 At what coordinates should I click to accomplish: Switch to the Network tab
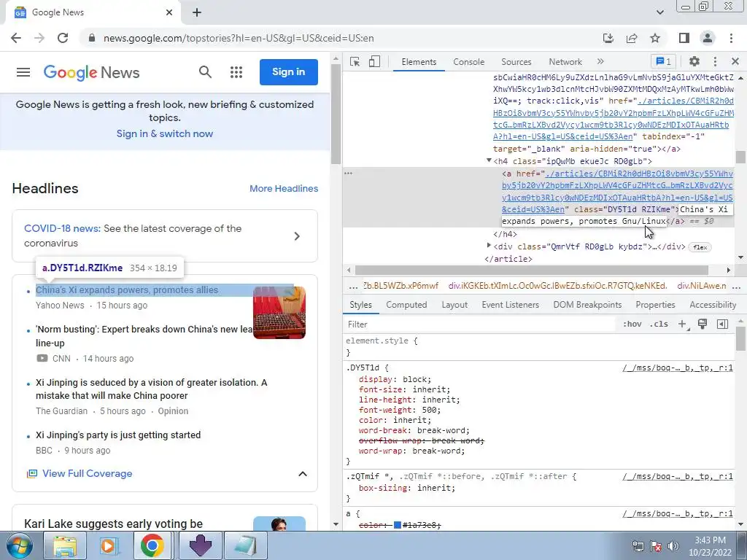pyautogui.click(x=565, y=62)
